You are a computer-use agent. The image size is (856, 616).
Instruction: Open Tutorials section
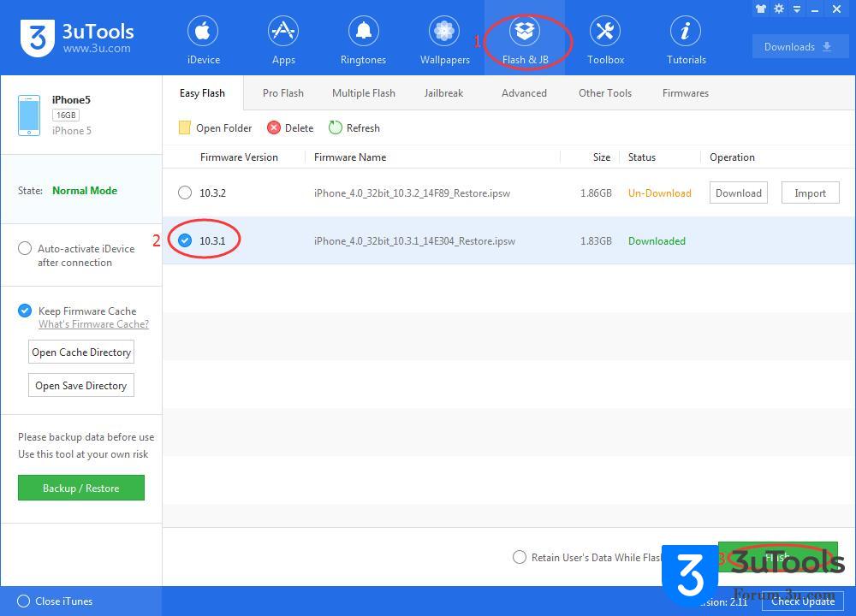(x=686, y=41)
